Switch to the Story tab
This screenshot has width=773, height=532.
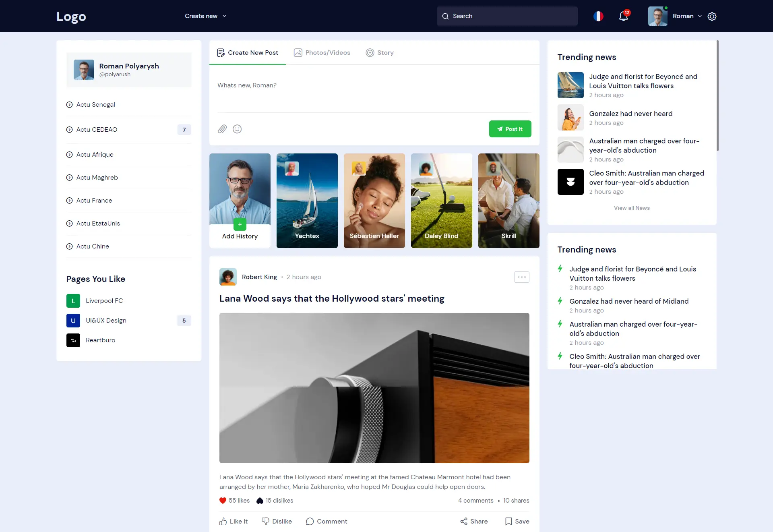coord(380,53)
